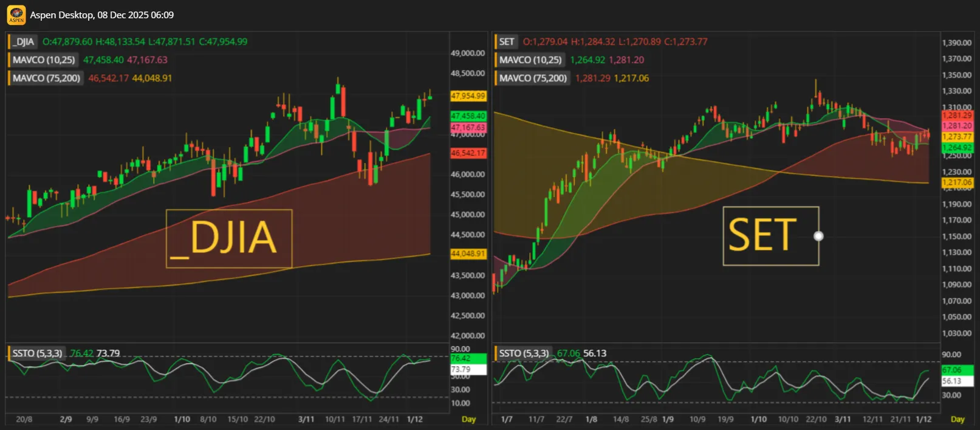Click SSTO (5,3,3) label under SET chart
This screenshot has height=430, width=980.
[523, 353]
